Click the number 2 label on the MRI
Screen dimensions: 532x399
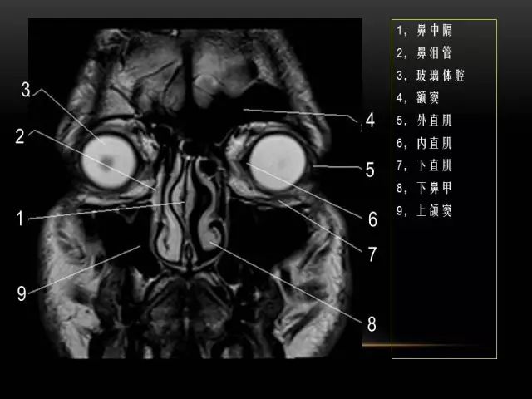click(20, 136)
